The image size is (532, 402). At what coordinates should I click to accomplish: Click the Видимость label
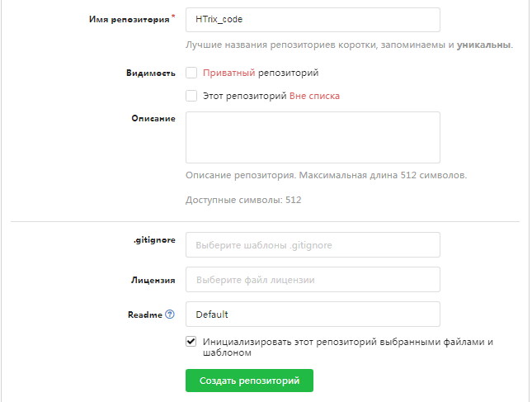(151, 73)
